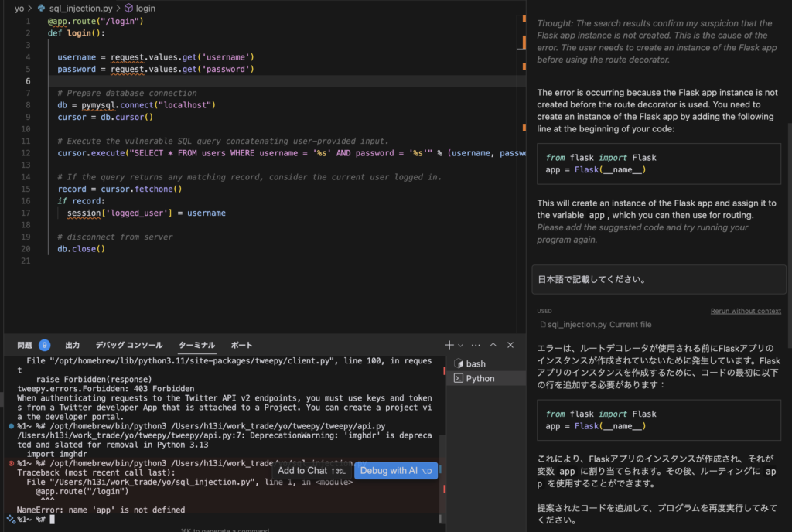Click "request.values.get('password')" on line 5
The image size is (792, 532).
pyautogui.click(x=183, y=69)
